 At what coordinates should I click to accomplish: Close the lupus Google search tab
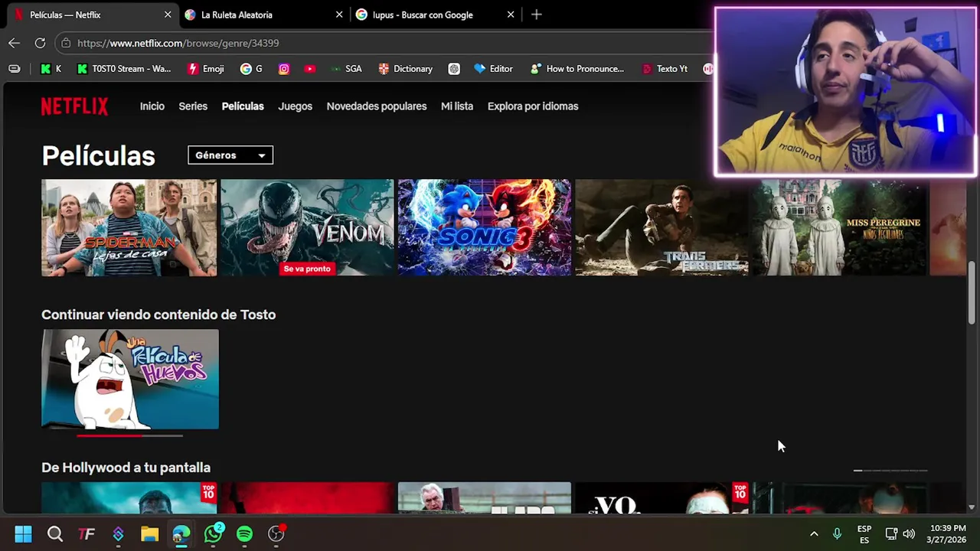click(511, 15)
